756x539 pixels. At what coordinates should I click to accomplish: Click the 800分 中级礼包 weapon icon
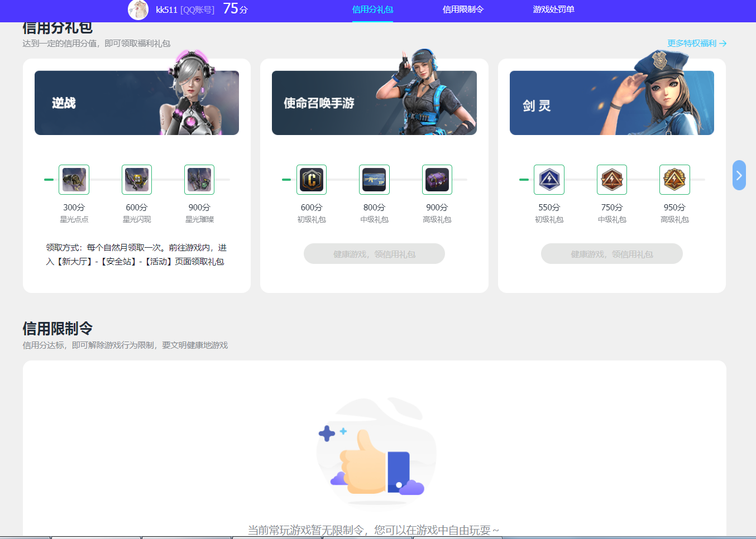[374, 180]
